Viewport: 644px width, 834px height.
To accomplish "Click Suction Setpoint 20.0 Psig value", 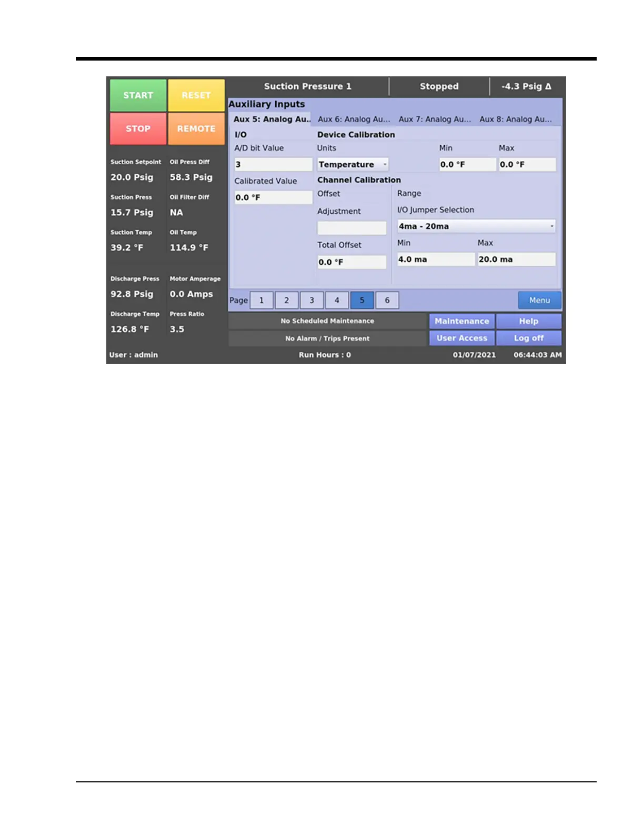I will tap(132, 177).
